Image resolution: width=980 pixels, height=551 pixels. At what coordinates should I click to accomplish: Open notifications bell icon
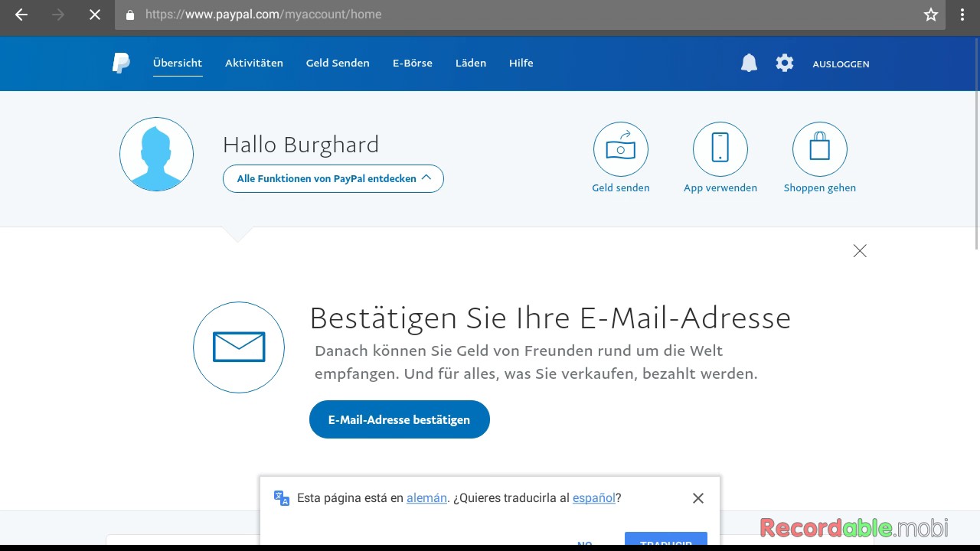coord(749,64)
